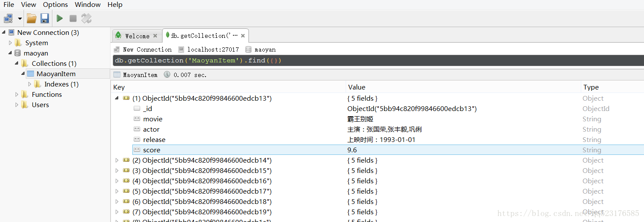Expand document (2) ObjectId row
This screenshot has width=644, height=222.
117,160
